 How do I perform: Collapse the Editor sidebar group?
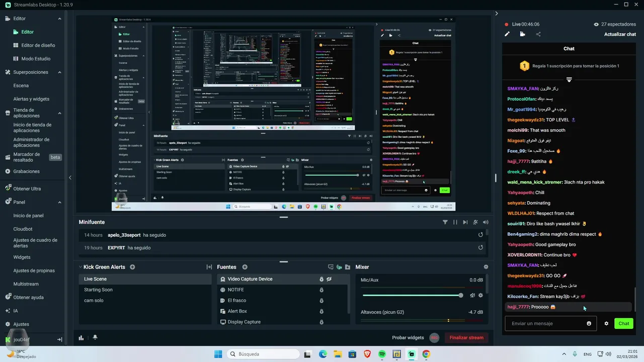59,19
